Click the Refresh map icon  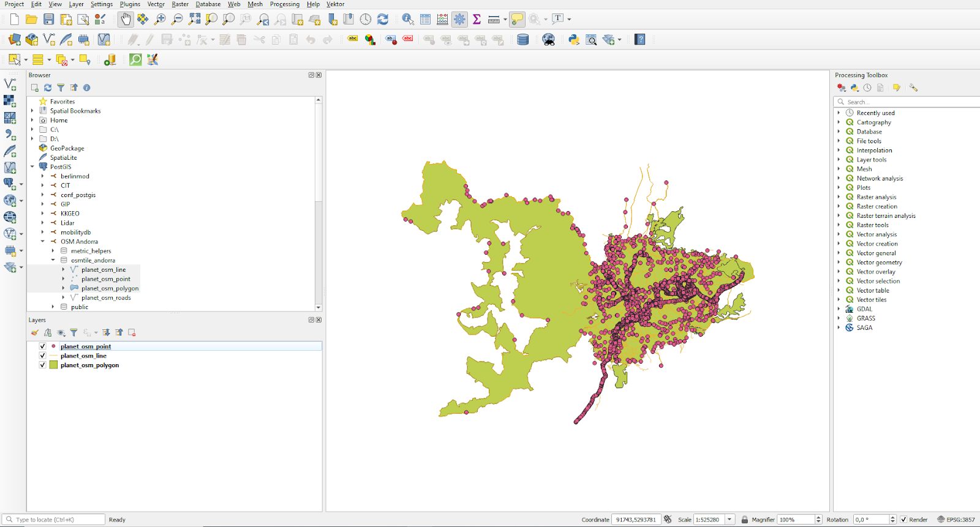pyautogui.click(x=383, y=20)
